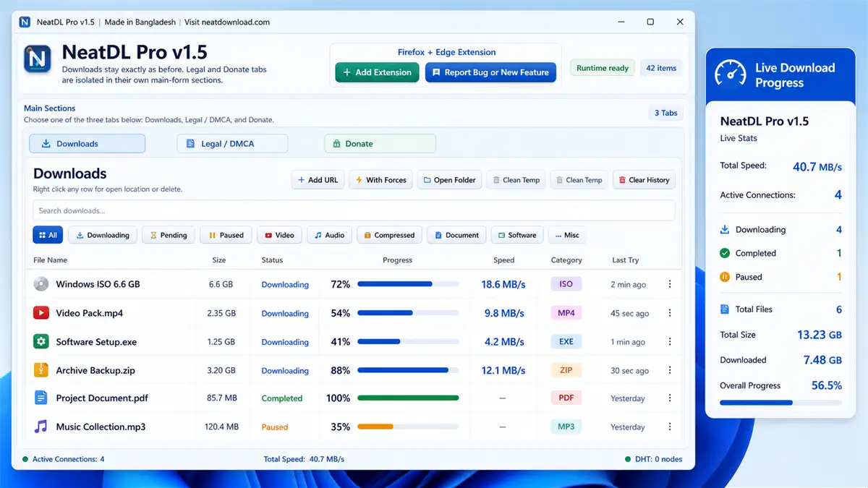
Task: Open the more options menu for Windows ISO row
Action: pos(670,284)
